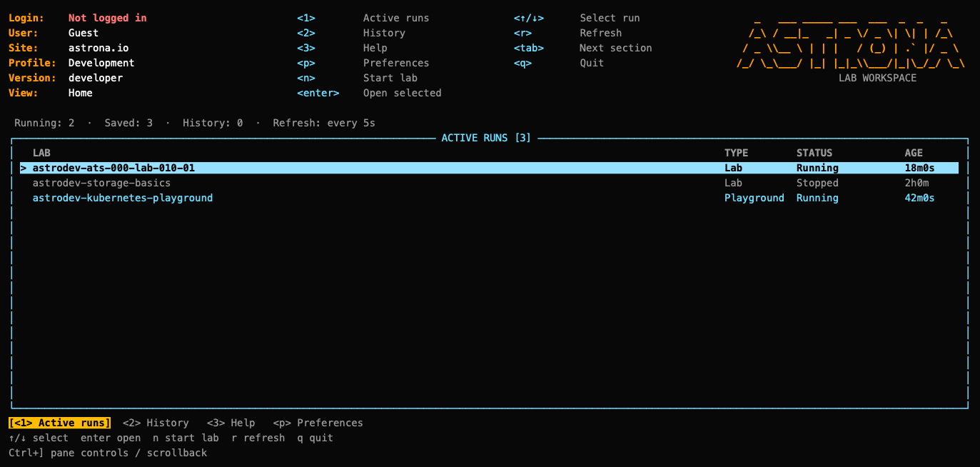
Task: Click the Quit label in header
Action: (592, 63)
